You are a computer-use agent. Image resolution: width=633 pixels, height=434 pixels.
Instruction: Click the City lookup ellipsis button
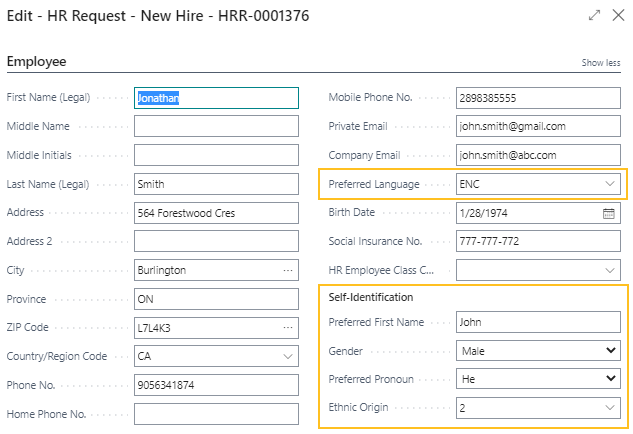tap(288, 270)
